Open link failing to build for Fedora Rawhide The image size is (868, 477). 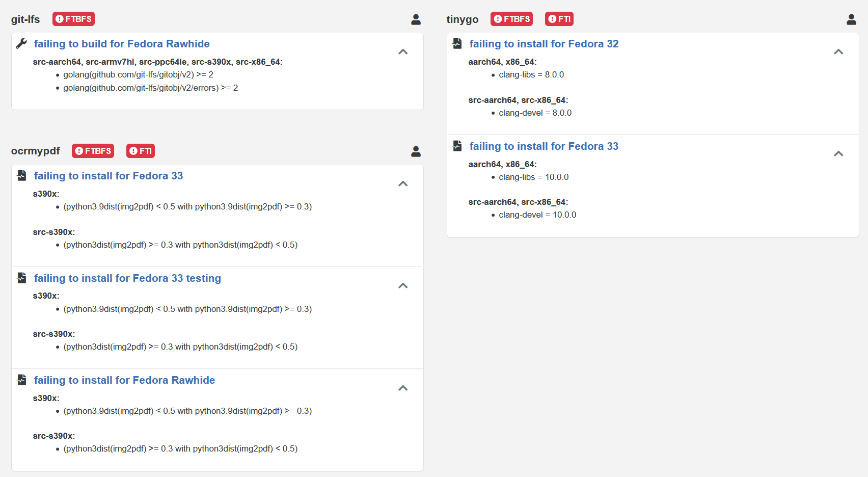point(122,44)
